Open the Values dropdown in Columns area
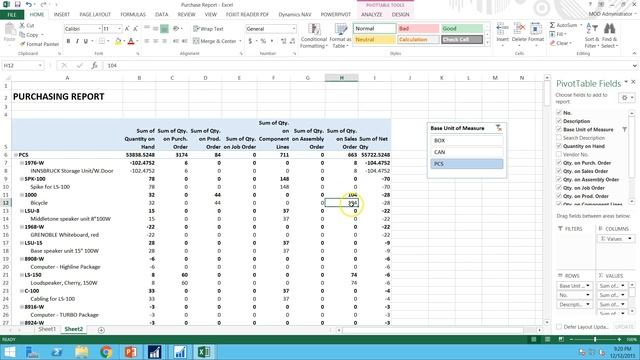The height and width of the screenshot is (360, 640). pyautogui.click(x=630, y=238)
